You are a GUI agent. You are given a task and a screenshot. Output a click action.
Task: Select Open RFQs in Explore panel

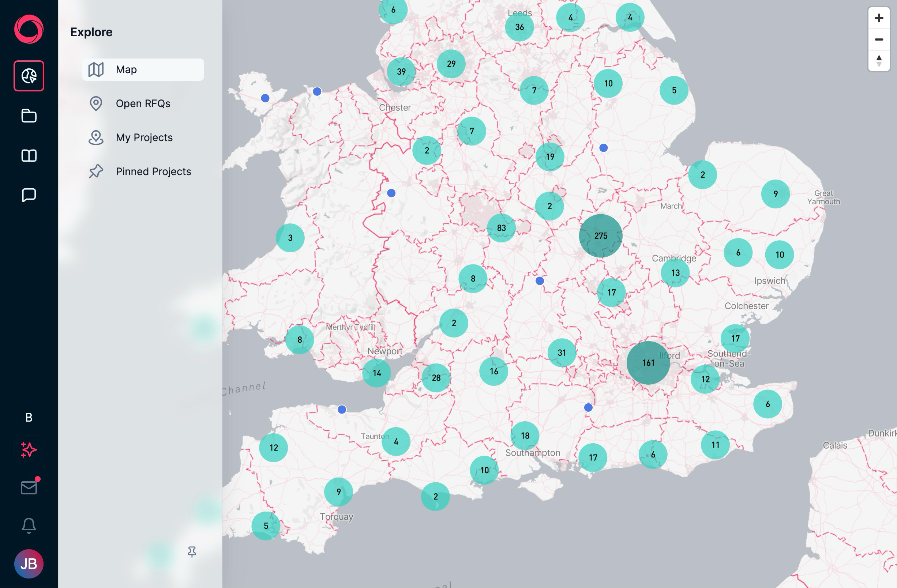click(x=143, y=103)
